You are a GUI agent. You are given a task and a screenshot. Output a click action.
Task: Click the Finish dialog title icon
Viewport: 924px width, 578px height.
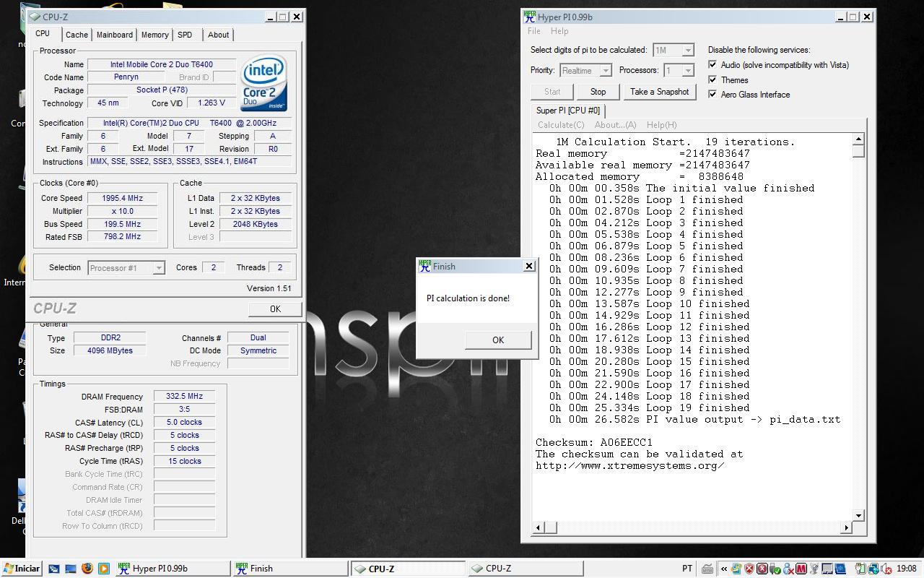pos(424,266)
